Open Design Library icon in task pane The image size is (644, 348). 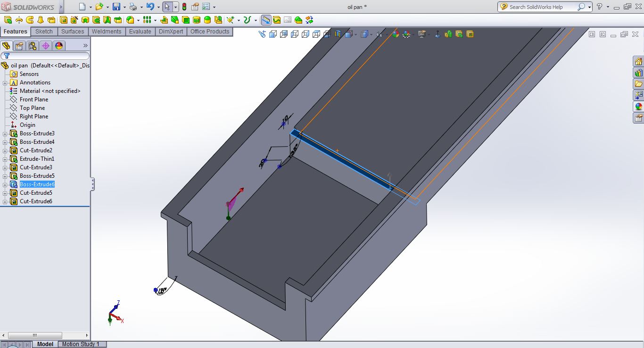click(638, 73)
